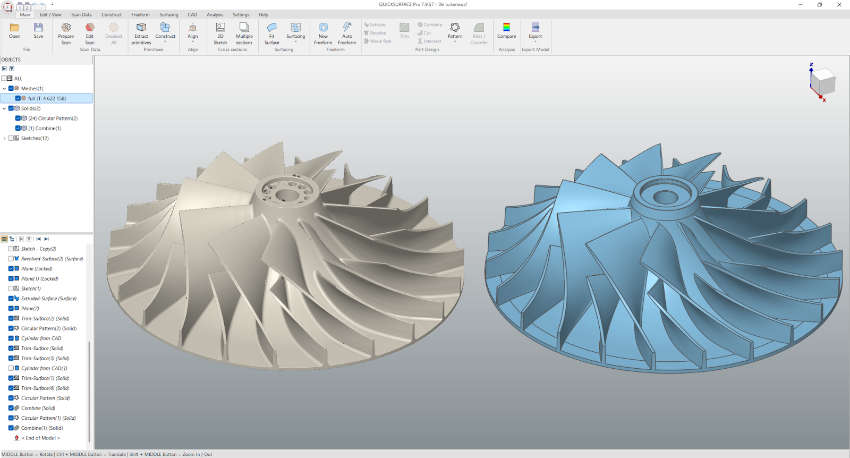Open the Compare deviation analysis tool
Image resolution: width=850 pixels, height=458 pixels.
tap(506, 30)
